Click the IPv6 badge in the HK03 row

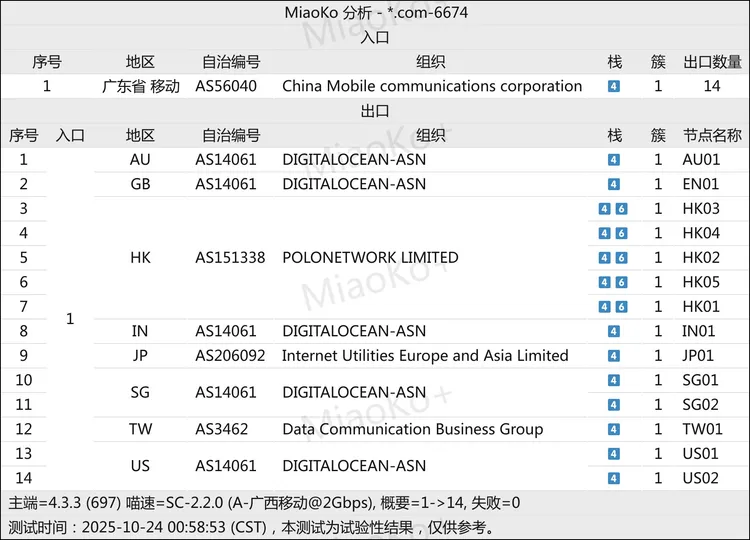coord(621,209)
